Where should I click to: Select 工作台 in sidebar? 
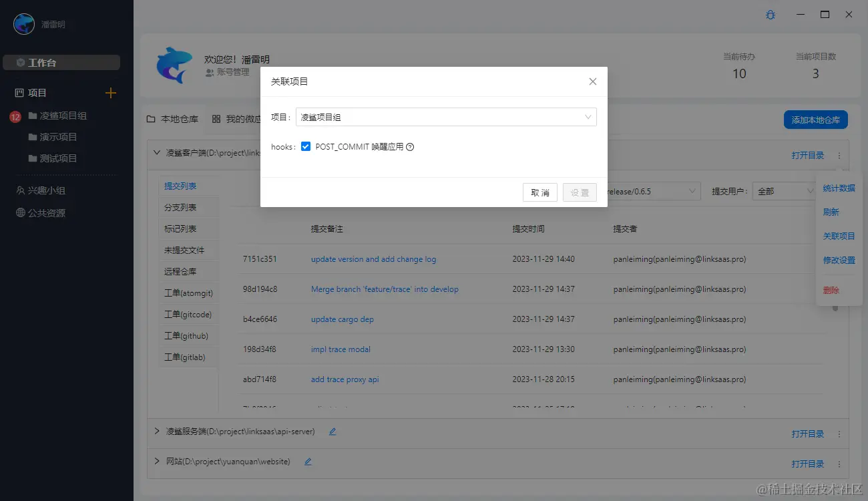pyautogui.click(x=61, y=62)
